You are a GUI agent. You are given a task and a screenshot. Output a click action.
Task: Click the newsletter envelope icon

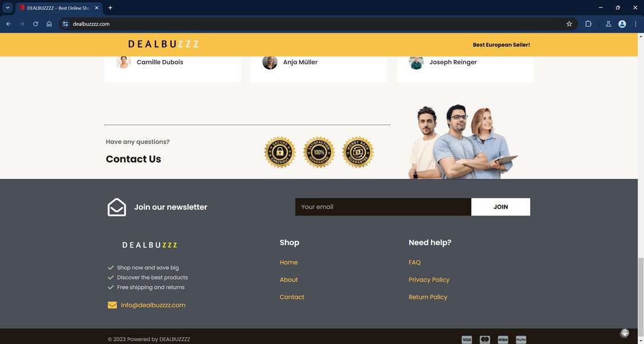[116, 207]
